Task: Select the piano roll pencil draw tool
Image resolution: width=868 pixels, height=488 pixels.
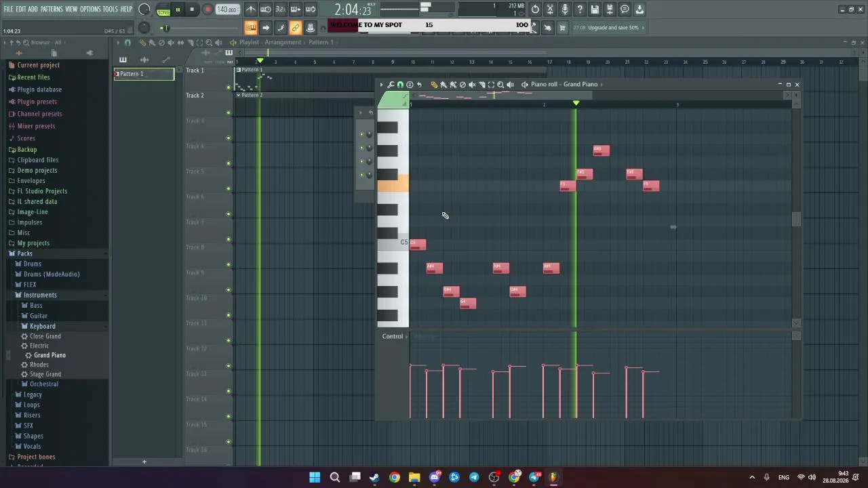Action: coord(434,85)
